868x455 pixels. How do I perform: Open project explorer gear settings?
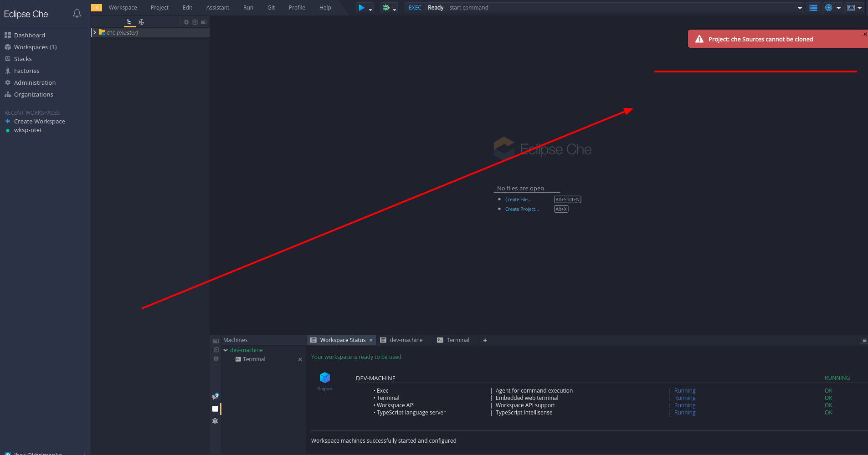pos(186,22)
